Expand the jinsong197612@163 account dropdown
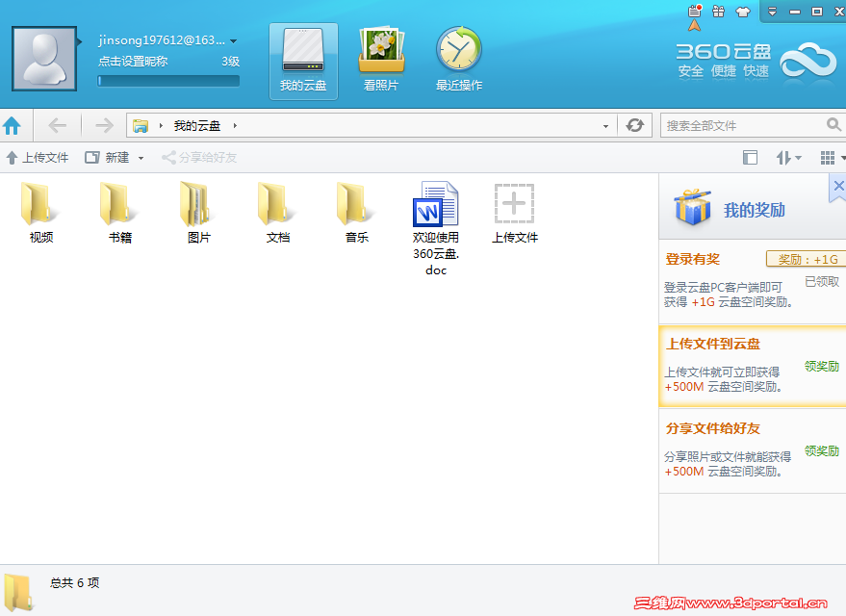Screen dimensions: 846x616 point(234,41)
